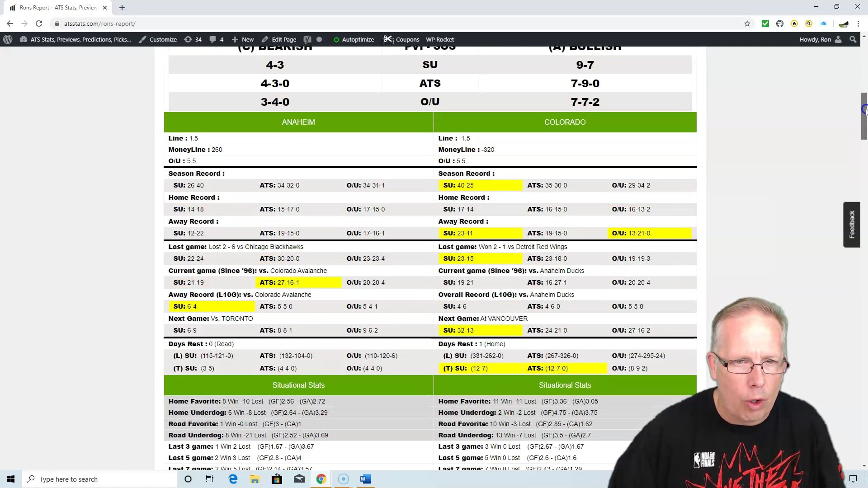Open the Chrome three-dot menu
Image resolution: width=868 pixels, height=488 pixels.
click(x=858, y=23)
